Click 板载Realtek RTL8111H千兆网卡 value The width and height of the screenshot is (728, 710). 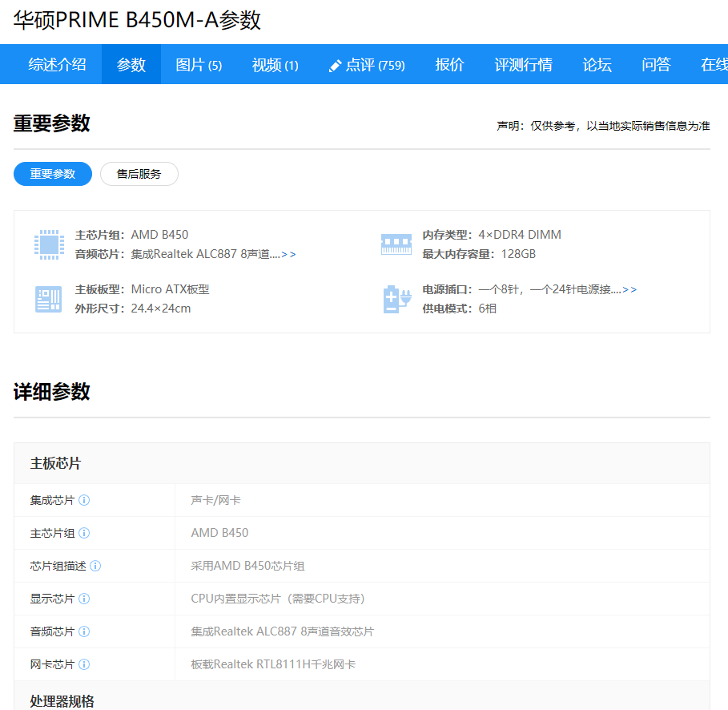(x=273, y=664)
